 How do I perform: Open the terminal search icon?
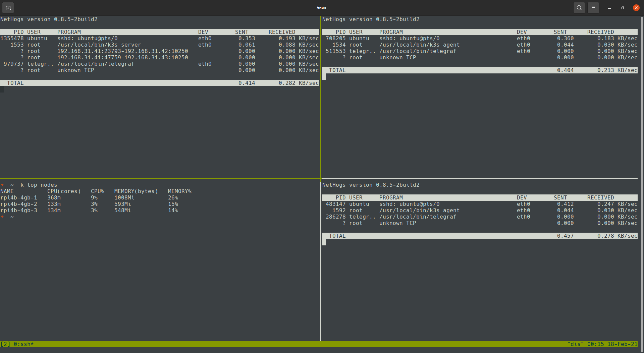click(579, 8)
